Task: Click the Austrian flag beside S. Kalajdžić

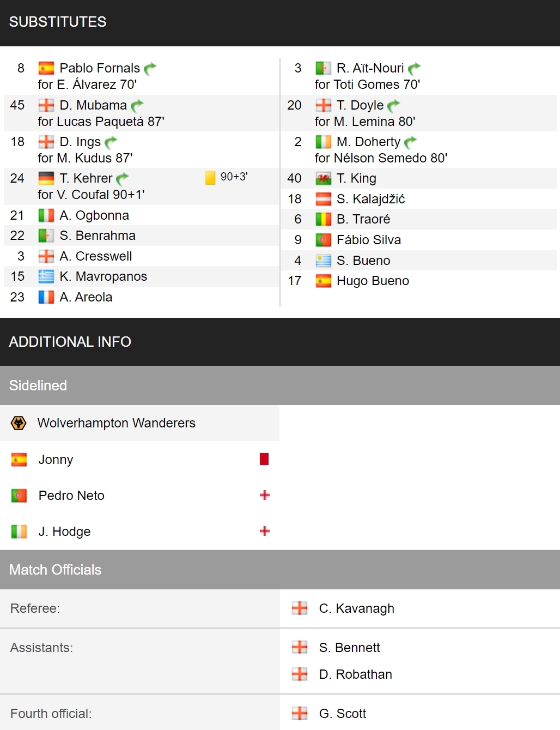Action: pos(324,199)
